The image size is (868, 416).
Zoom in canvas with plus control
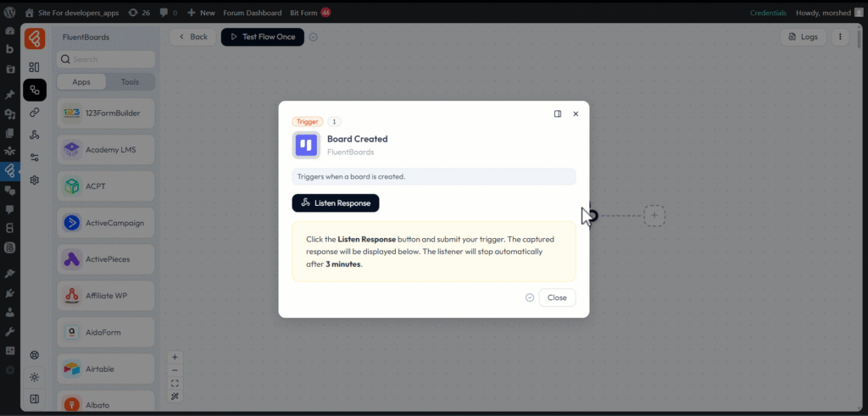tap(175, 358)
